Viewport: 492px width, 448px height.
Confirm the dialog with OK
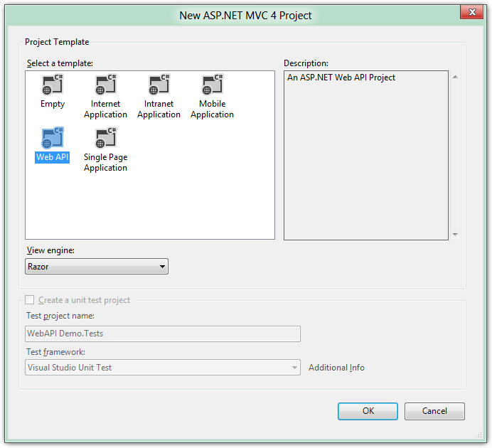(368, 411)
